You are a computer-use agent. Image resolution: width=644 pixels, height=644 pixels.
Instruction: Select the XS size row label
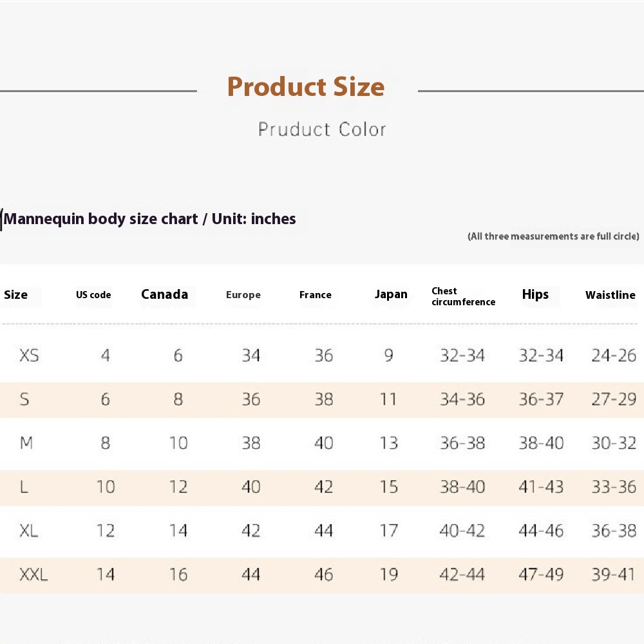tap(29, 355)
